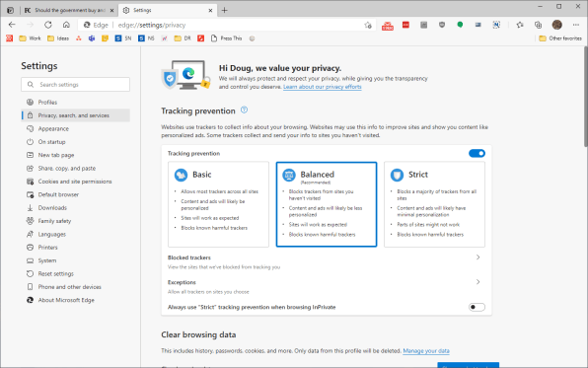
Task: Click the Appearance icon in the sidebar
Action: 30,128
